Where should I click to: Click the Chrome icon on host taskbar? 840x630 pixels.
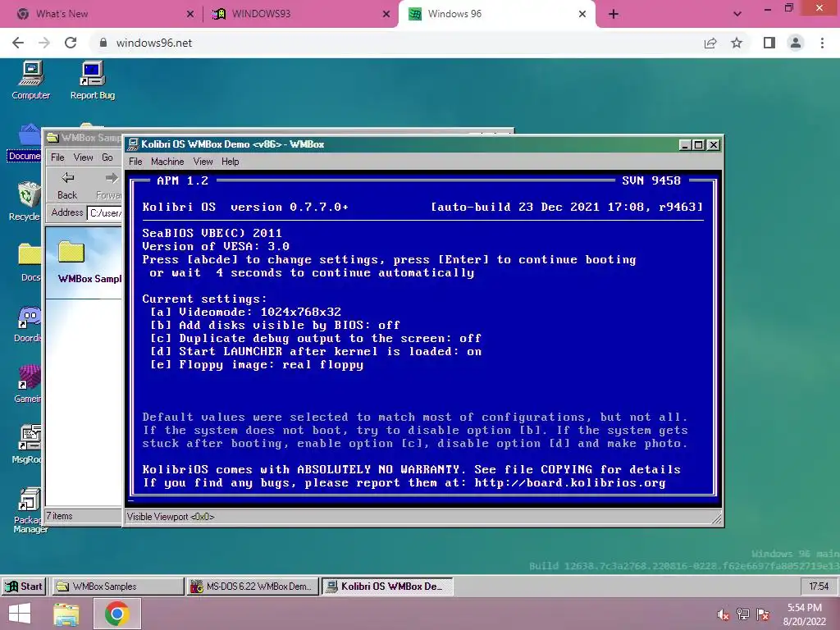[116, 614]
